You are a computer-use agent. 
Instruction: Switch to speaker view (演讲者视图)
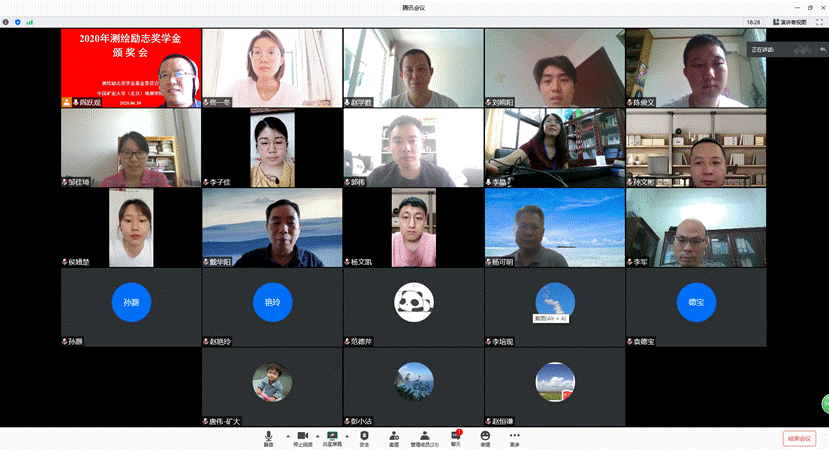tap(794, 21)
